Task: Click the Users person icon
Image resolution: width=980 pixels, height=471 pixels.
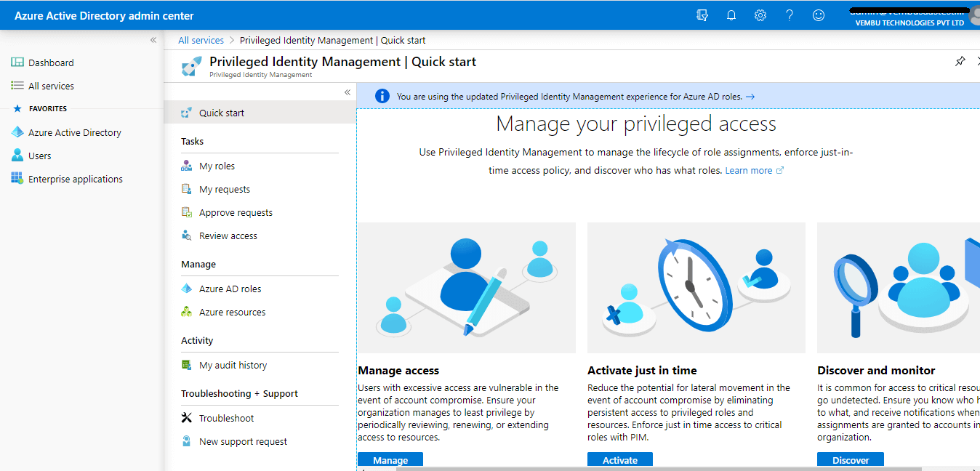Action: [x=17, y=156]
